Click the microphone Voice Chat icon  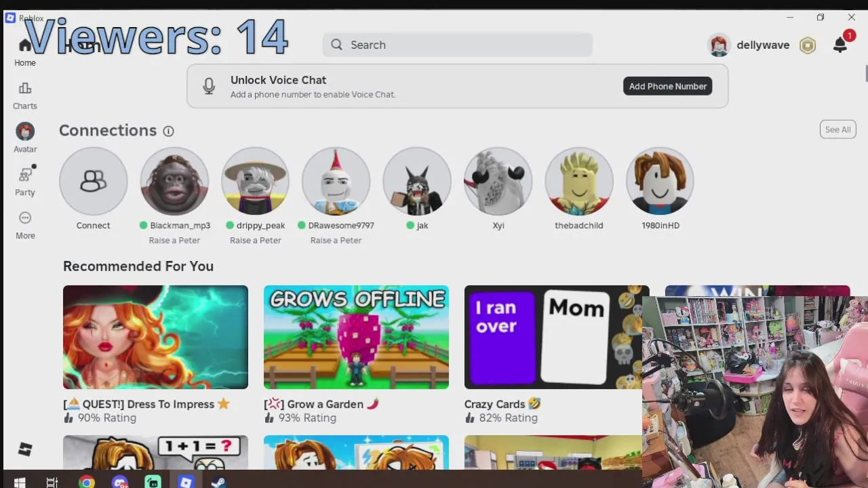(209, 86)
